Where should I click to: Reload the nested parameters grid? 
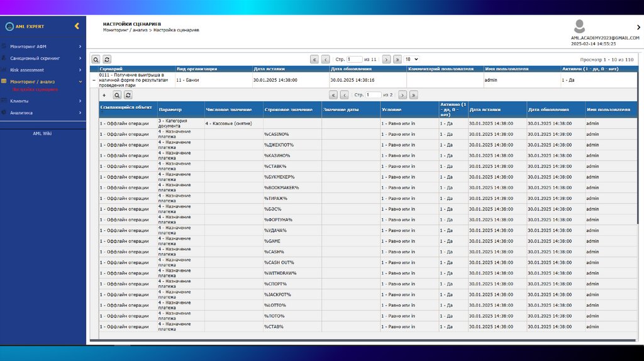tap(128, 95)
